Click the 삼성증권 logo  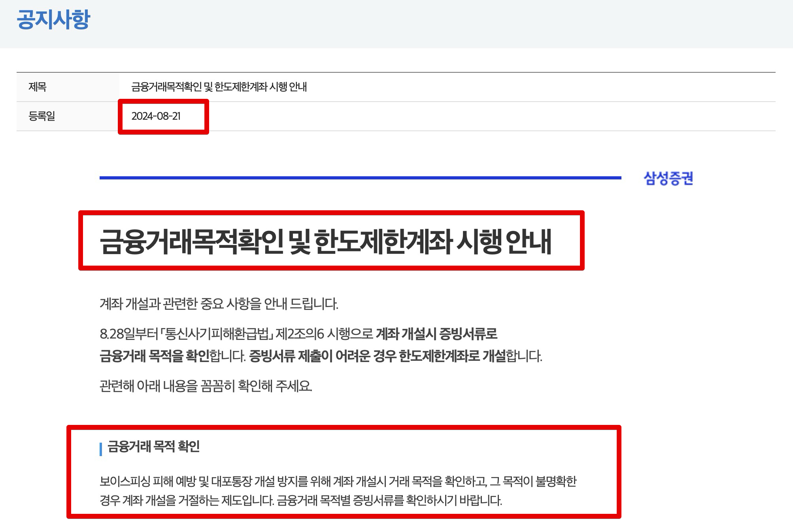(x=668, y=178)
